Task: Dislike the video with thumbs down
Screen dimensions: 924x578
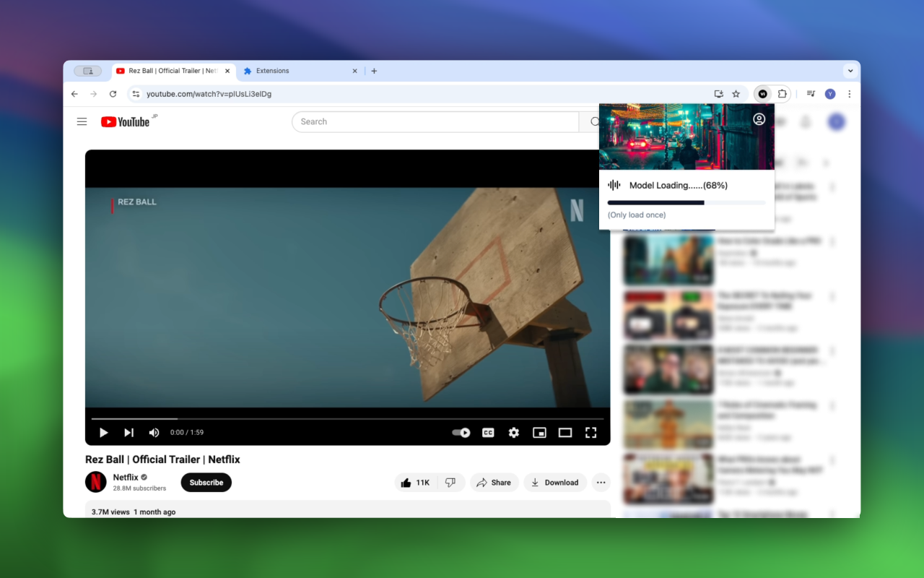Action: pyautogui.click(x=450, y=483)
